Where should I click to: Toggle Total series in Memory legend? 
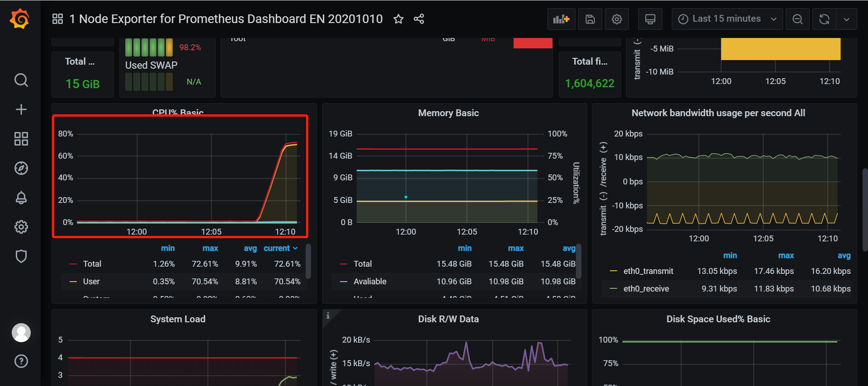coord(363,264)
